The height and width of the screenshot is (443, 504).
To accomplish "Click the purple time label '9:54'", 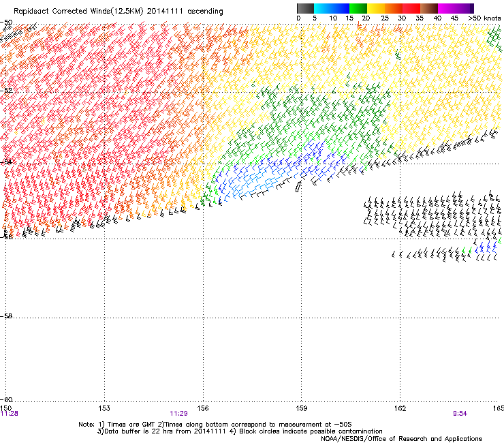I will (460, 414).
